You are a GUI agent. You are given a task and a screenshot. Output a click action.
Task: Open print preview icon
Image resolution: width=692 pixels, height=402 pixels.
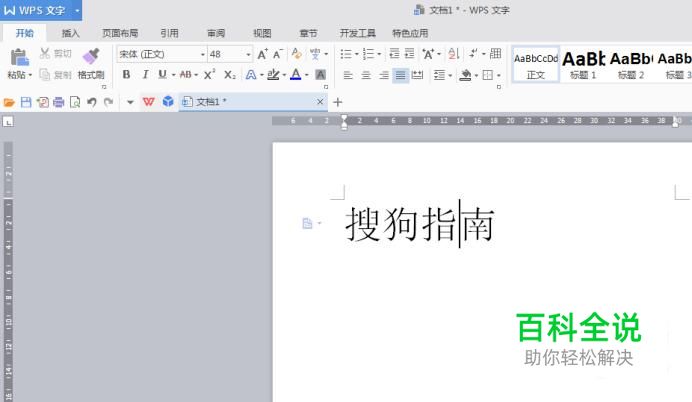coord(75,102)
